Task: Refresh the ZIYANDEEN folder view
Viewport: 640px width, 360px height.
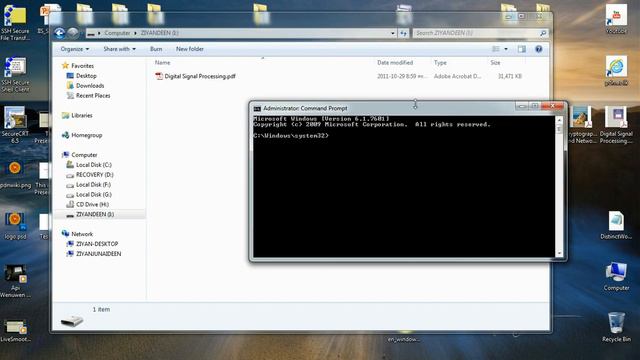Action: click(x=404, y=33)
